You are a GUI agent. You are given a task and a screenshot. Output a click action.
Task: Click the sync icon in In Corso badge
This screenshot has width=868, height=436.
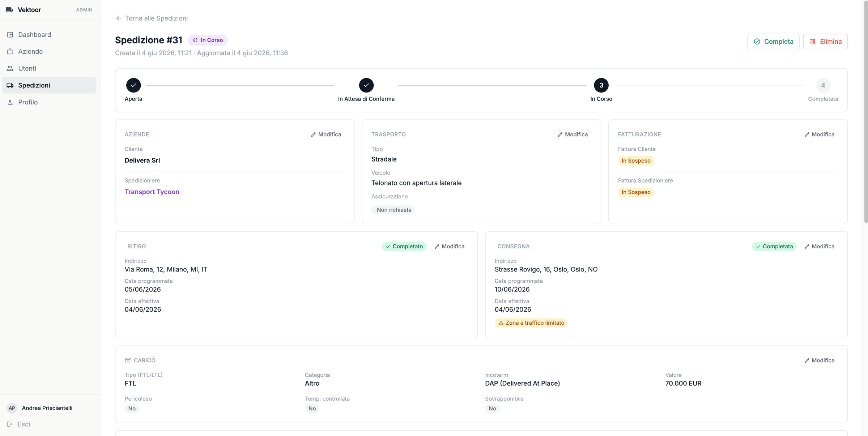coord(195,40)
